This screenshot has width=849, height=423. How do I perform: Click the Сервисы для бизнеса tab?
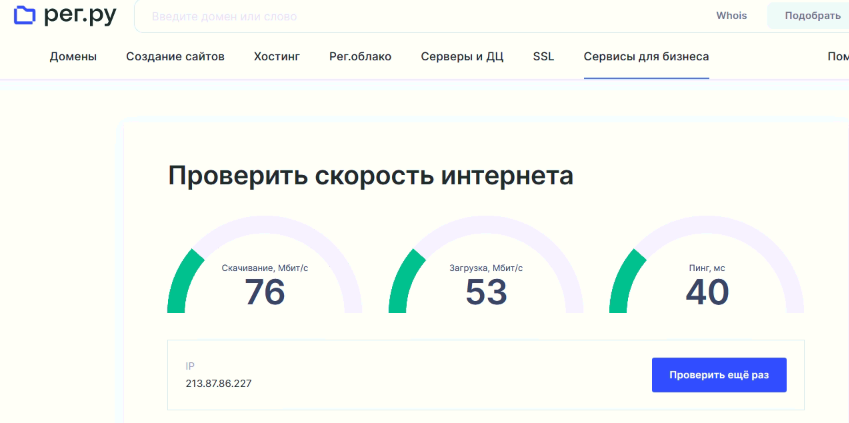pos(646,56)
